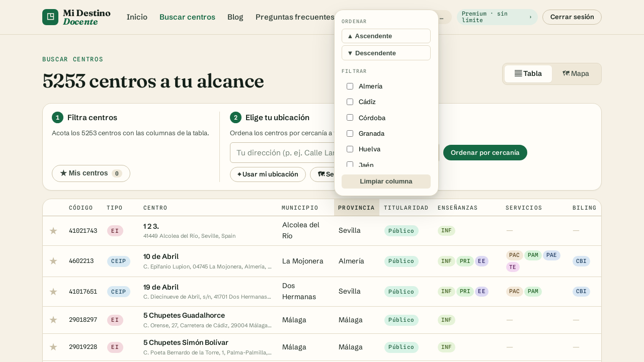The image size is (644, 362).
Task: Open Servicios column filter header
Action: (524, 208)
